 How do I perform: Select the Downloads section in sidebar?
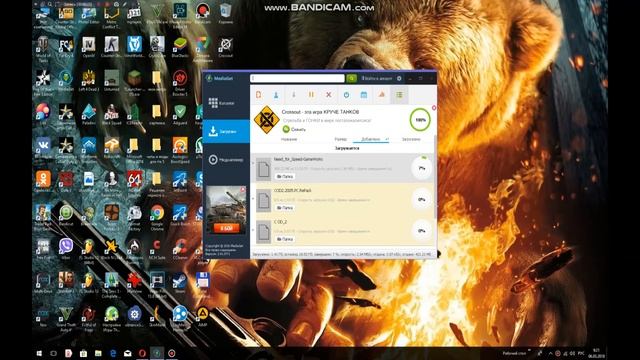[226, 131]
